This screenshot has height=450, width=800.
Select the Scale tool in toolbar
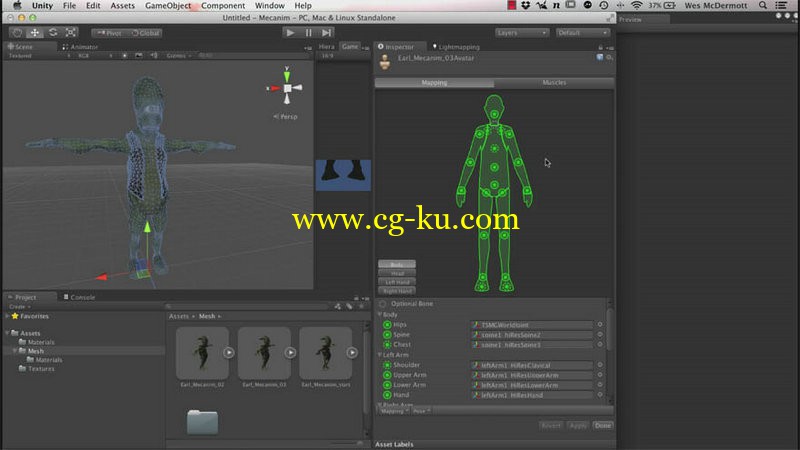tap(70, 33)
